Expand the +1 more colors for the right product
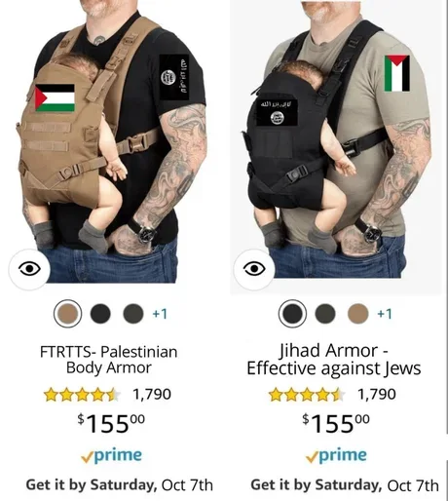448x501 pixels. click(385, 314)
